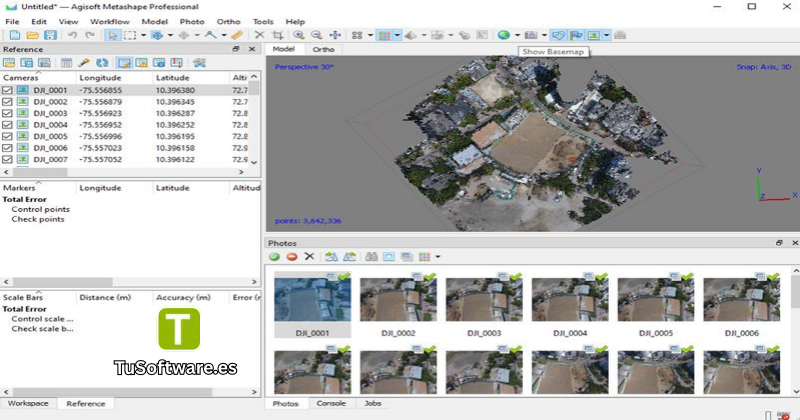Click the Distance (m) column header
The width and height of the screenshot is (800, 420).
[x=114, y=297]
